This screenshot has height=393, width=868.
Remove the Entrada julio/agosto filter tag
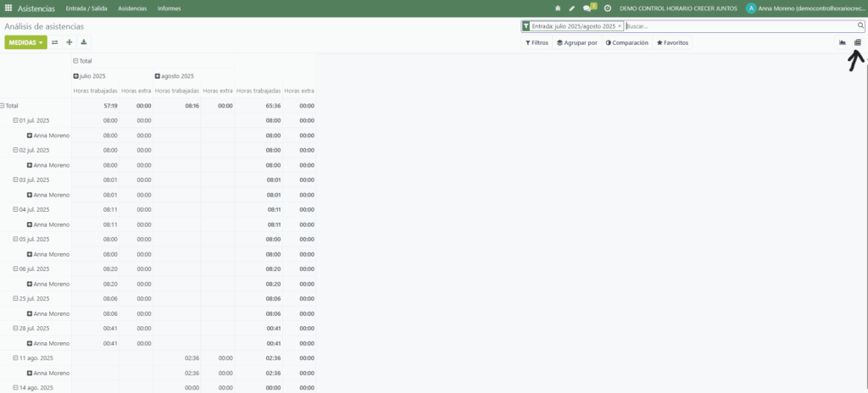coord(620,26)
